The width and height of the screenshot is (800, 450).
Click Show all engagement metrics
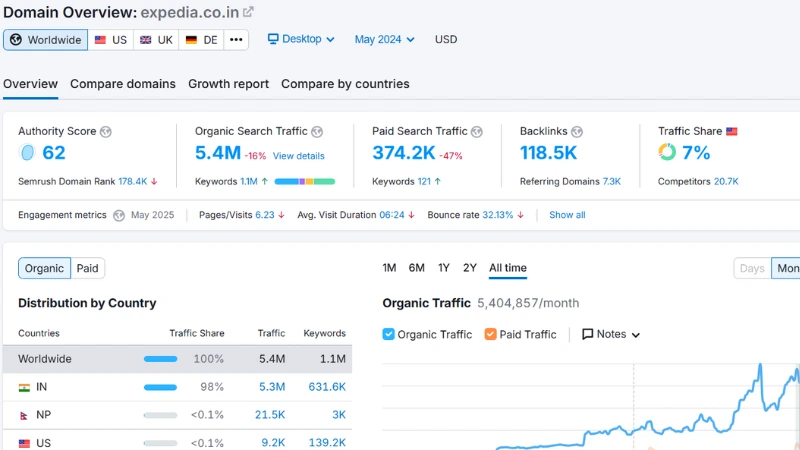click(567, 215)
